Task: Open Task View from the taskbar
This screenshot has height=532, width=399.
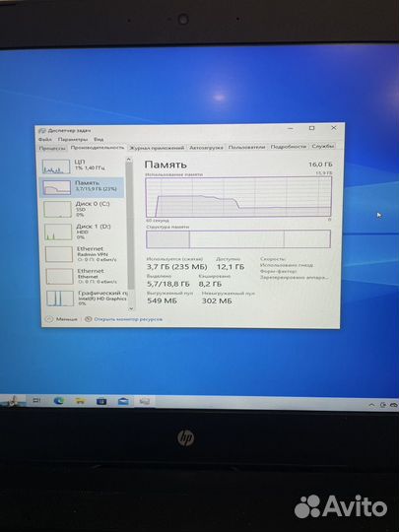Action: (36, 401)
